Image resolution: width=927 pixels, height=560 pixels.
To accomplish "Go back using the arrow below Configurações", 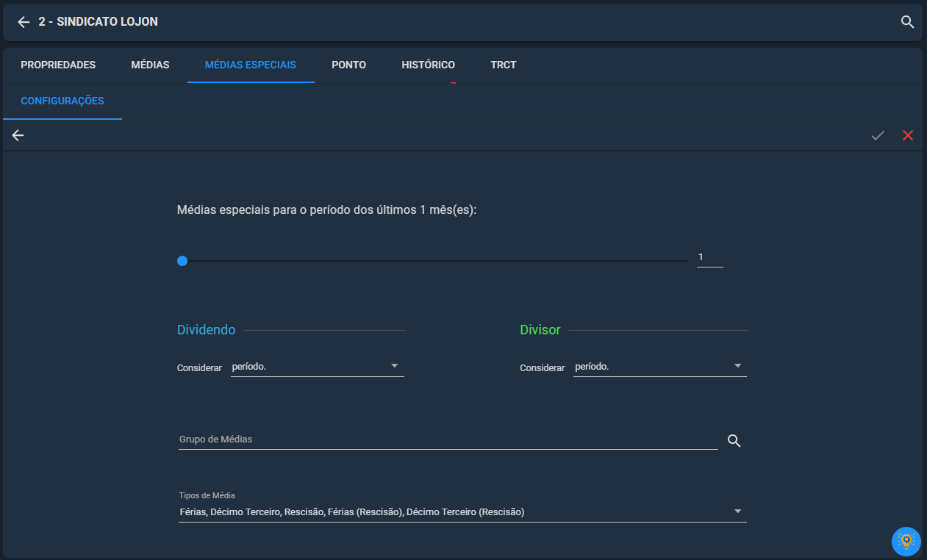I will point(18,136).
